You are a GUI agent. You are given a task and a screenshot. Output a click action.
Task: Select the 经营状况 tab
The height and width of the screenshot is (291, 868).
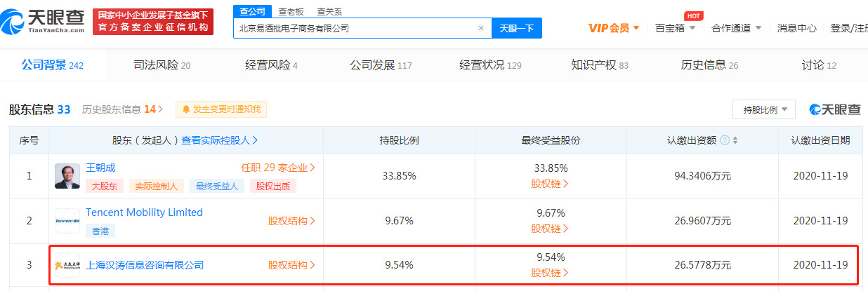pos(490,65)
